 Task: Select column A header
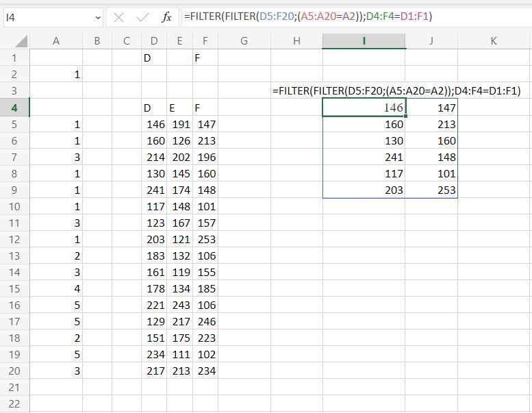[56, 41]
